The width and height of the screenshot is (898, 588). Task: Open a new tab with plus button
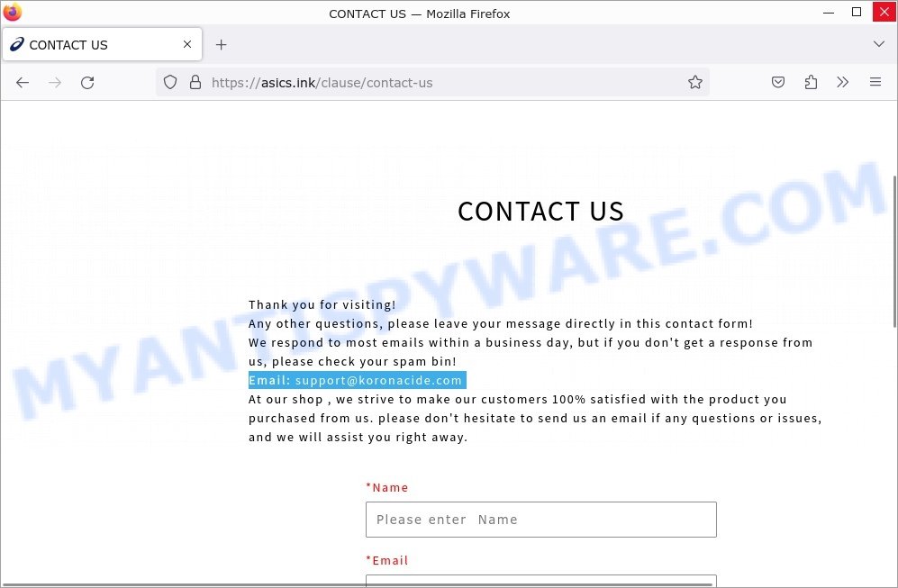pos(221,45)
